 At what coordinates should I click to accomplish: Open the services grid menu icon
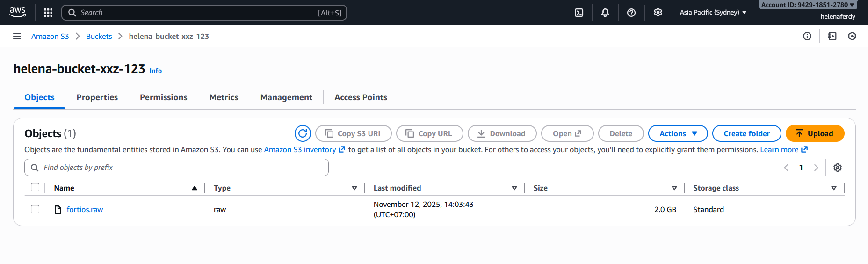[x=48, y=13]
